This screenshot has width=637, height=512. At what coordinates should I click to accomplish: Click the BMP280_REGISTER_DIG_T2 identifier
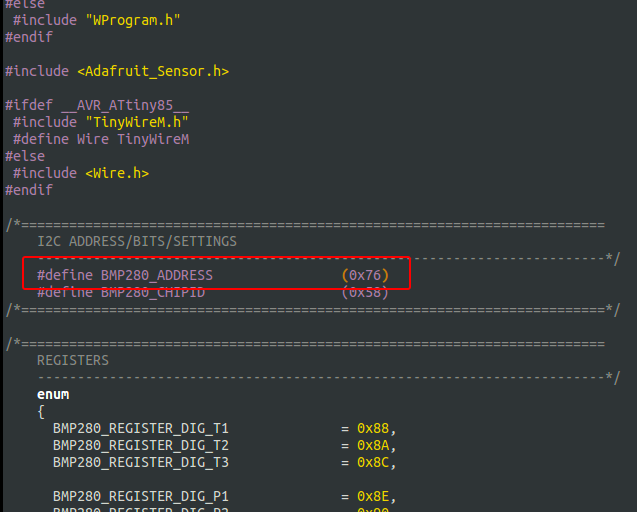tap(141, 445)
